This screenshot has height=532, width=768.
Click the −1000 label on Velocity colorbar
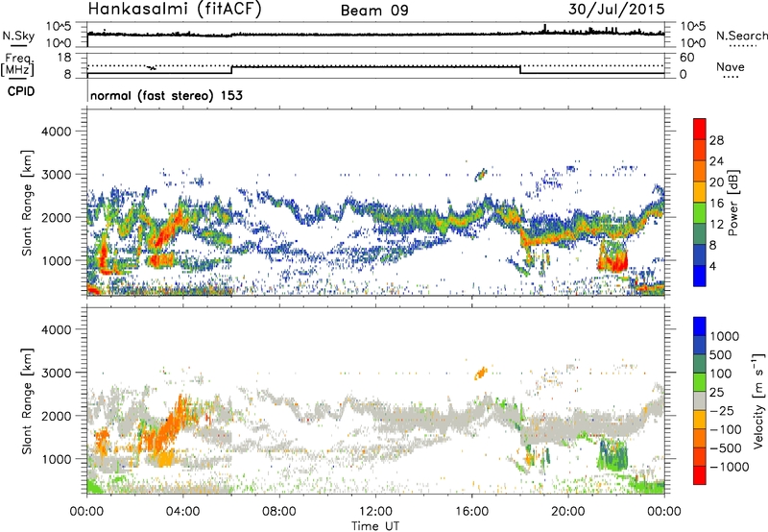[x=730, y=467]
